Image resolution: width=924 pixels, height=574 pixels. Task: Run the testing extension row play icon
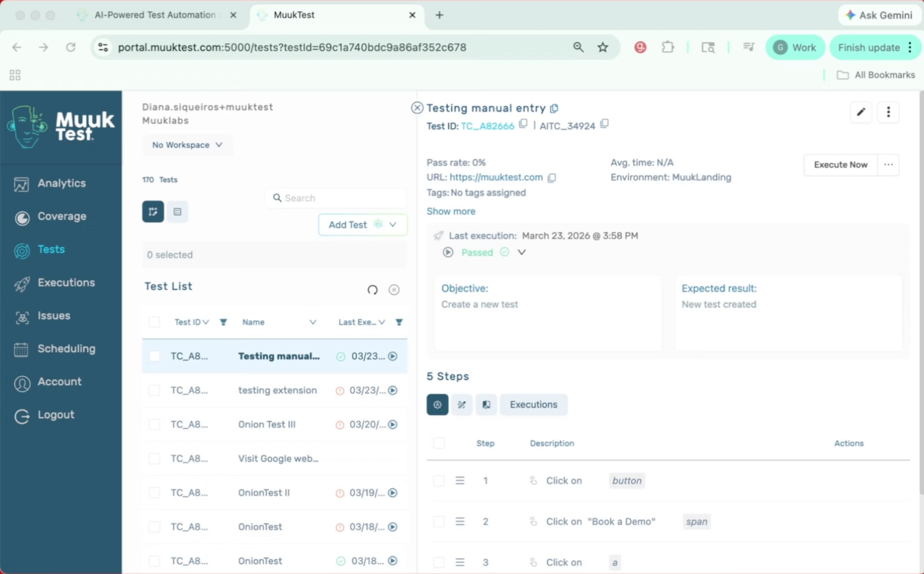click(x=393, y=390)
